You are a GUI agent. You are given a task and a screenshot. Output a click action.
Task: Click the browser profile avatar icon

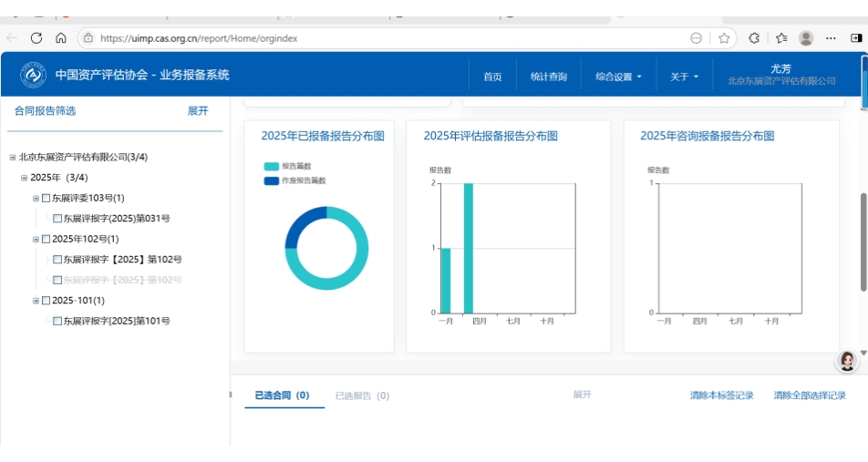pos(806,38)
